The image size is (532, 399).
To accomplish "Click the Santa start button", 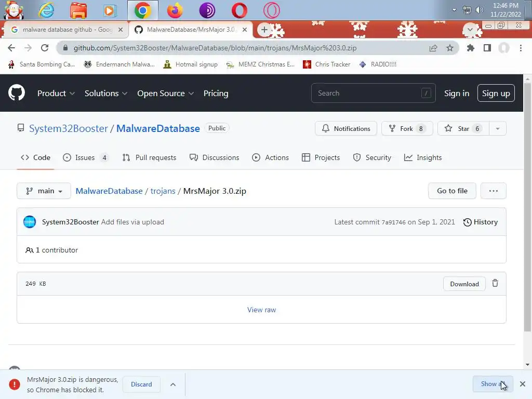I will pos(14,10).
